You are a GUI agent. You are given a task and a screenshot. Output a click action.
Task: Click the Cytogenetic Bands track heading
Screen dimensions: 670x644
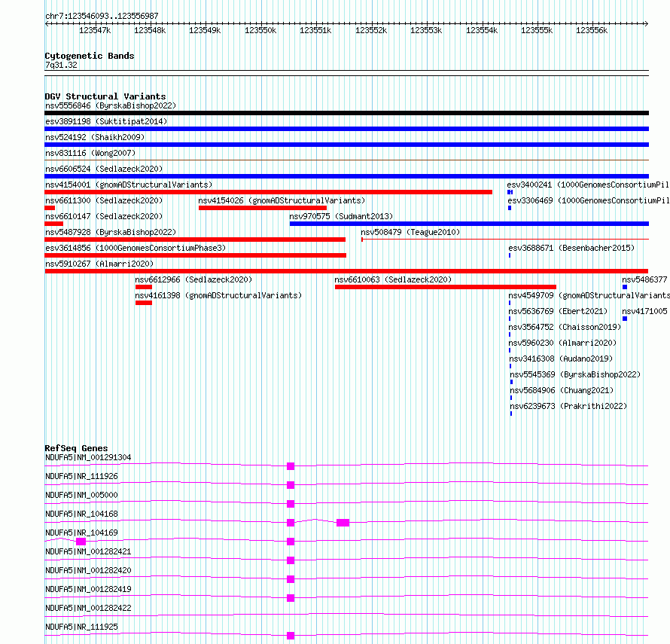[x=90, y=56]
